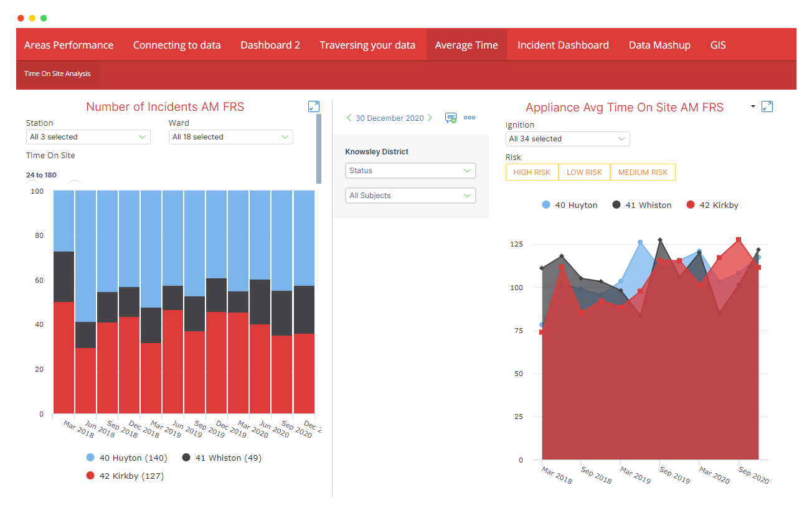Go to previous date with left chevron
This screenshot has height=523, width=812.
(349, 118)
